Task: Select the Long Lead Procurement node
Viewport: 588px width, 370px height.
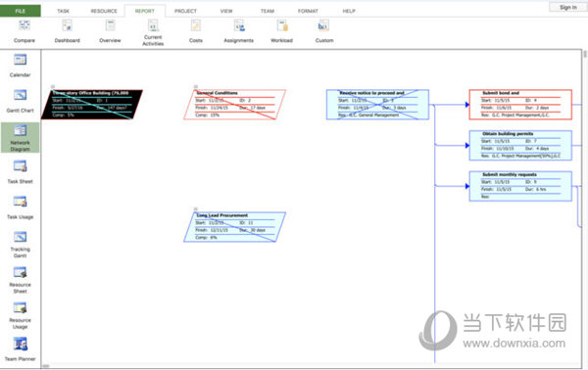Action: pos(235,227)
